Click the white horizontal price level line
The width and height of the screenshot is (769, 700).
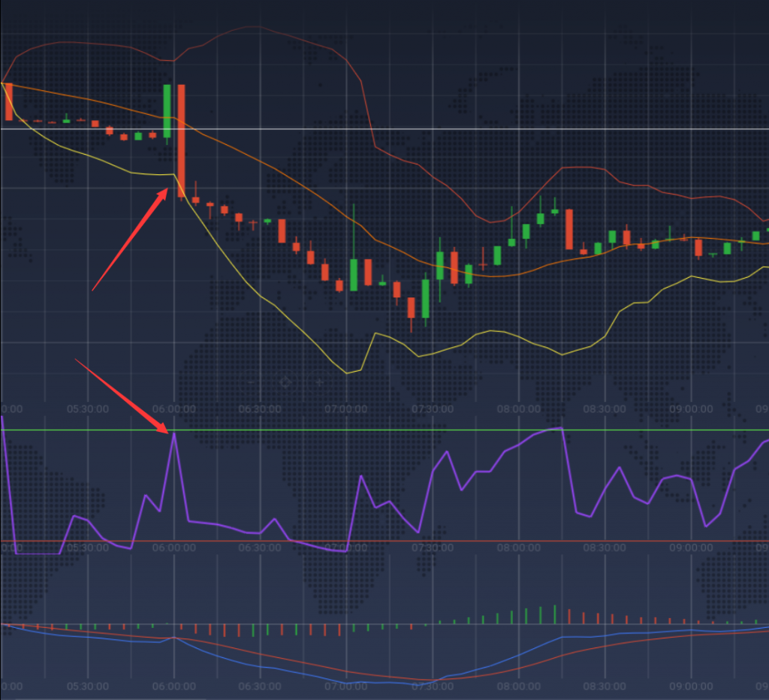pos(451,128)
